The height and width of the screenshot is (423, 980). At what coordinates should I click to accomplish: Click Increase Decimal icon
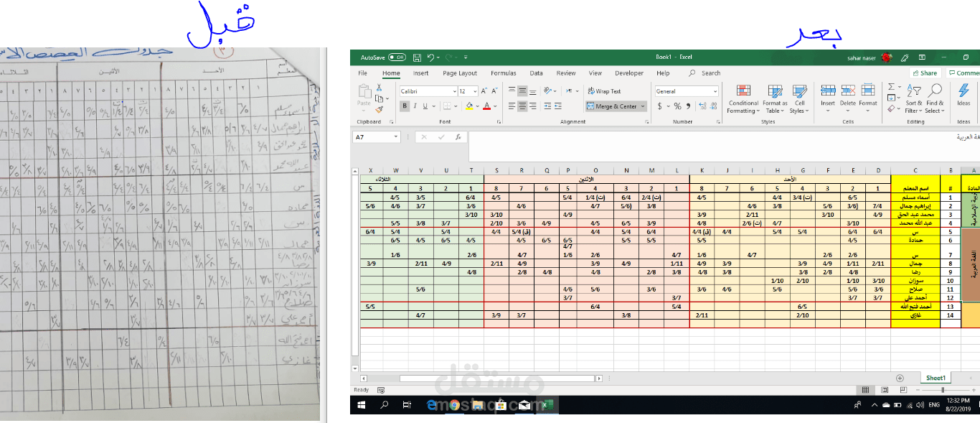click(701, 106)
